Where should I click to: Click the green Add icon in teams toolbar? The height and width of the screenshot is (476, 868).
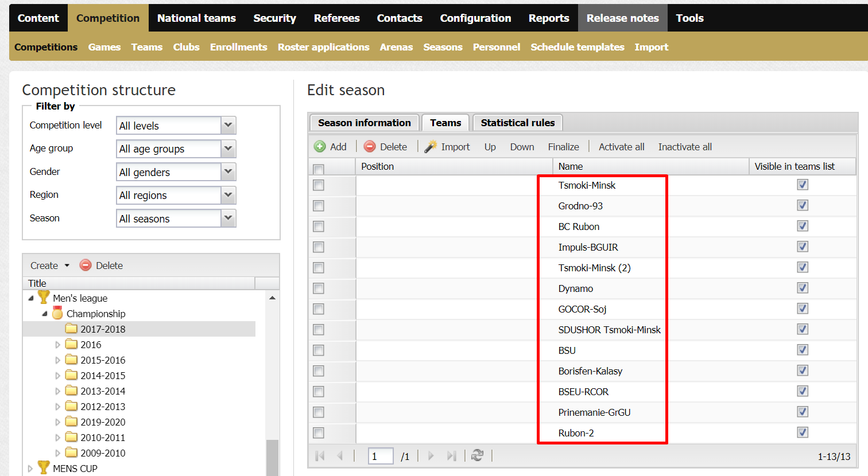point(320,147)
